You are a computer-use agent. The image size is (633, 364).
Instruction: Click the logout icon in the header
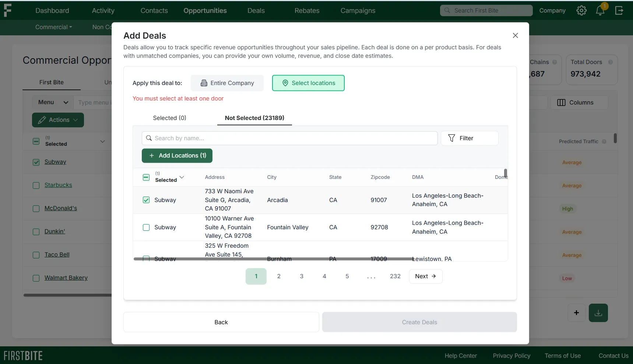tap(619, 11)
